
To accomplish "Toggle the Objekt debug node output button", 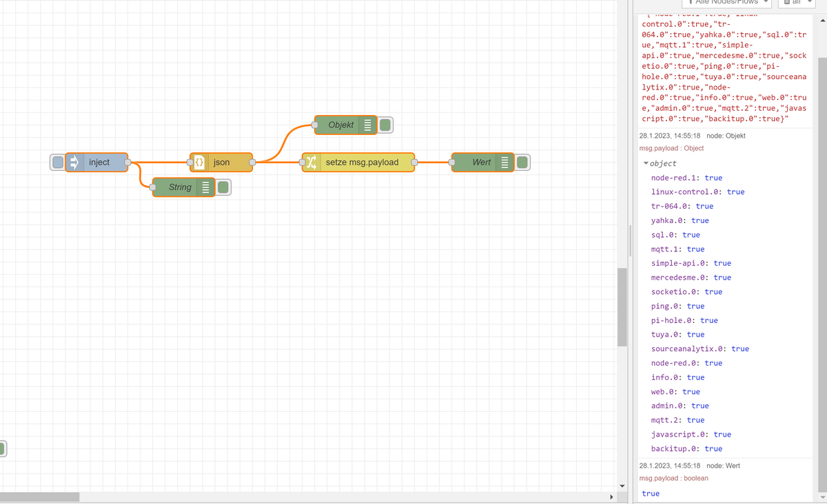I will point(385,125).
